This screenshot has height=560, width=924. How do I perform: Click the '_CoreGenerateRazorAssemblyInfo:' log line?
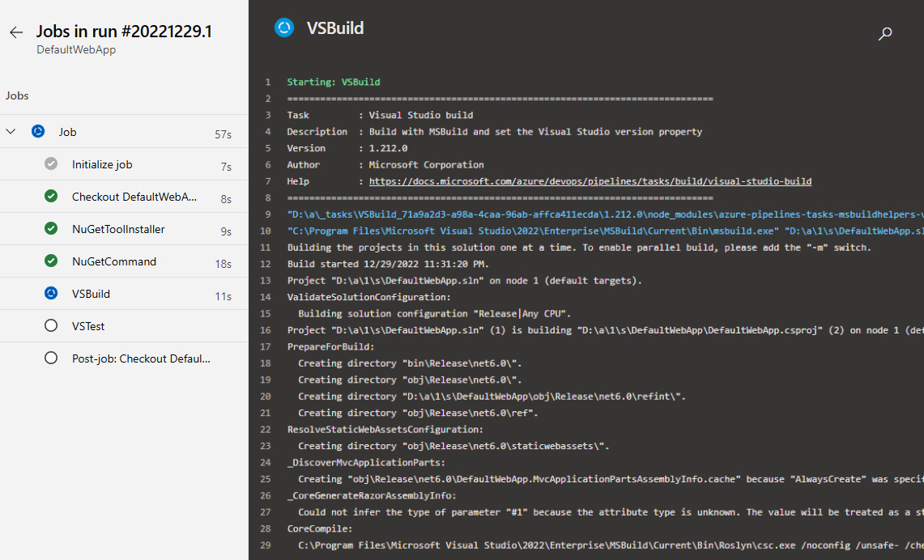(372, 496)
